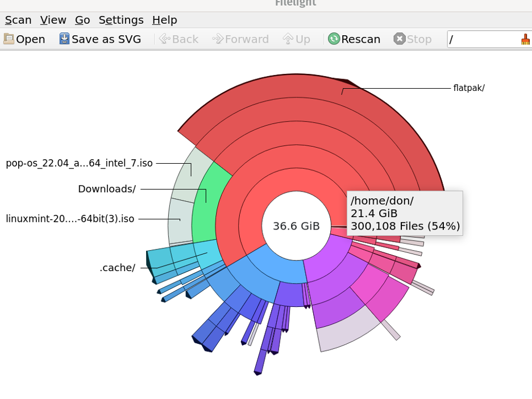532x399 pixels.
Task: Open the Scan menu
Action: point(18,20)
